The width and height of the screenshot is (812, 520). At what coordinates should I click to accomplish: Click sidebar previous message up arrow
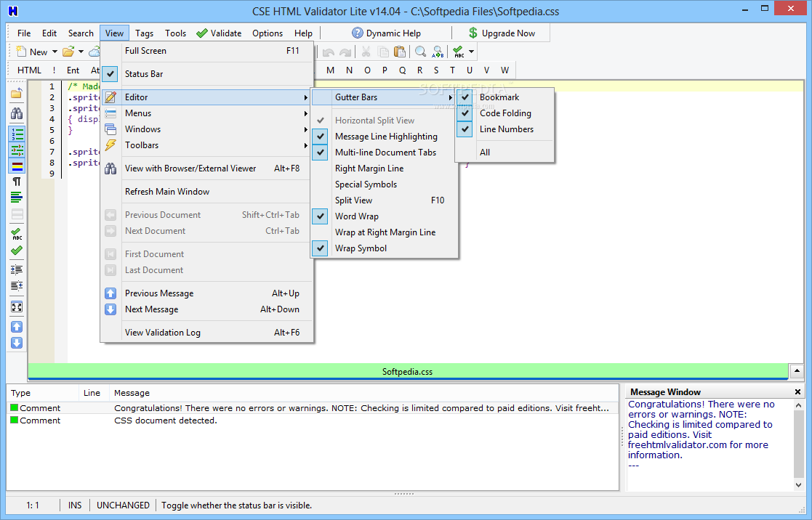[x=17, y=327]
